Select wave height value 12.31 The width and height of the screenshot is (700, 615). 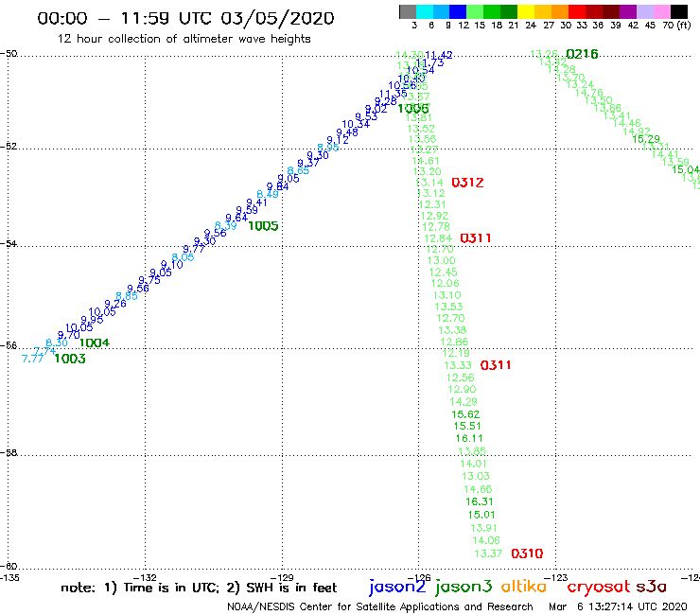(x=432, y=204)
